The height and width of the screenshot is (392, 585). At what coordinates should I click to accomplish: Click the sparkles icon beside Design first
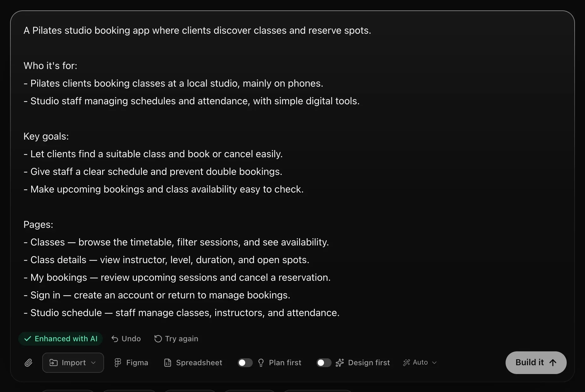[340, 363]
